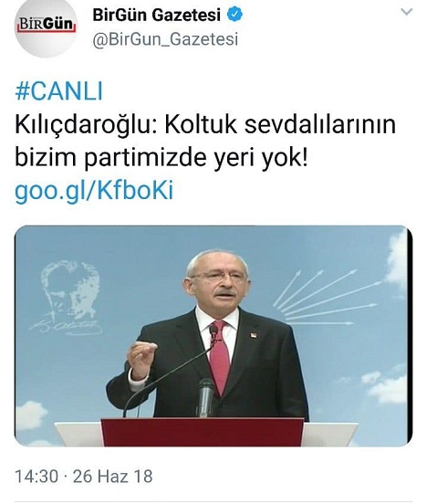Click the 14:30 tweet timestamp
Viewport: 427px width, 504px height.
pos(36,476)
